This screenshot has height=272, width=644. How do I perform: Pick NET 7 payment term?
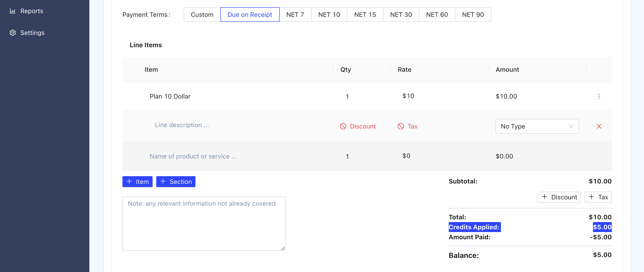click(295, 15)
